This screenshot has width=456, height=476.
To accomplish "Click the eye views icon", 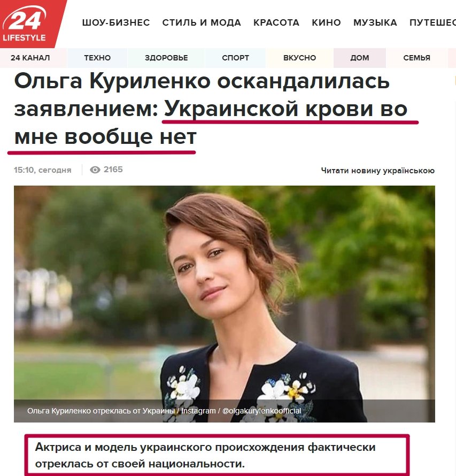I will [x=95, y=170].
